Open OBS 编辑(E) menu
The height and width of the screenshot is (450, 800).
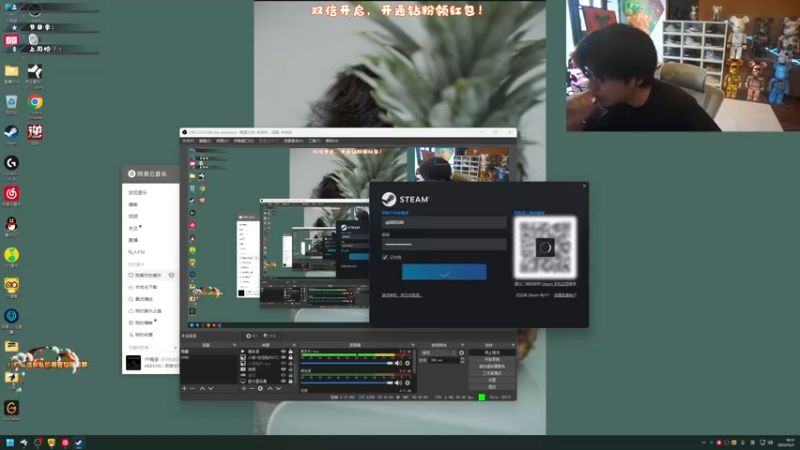[x=205, y=141]
